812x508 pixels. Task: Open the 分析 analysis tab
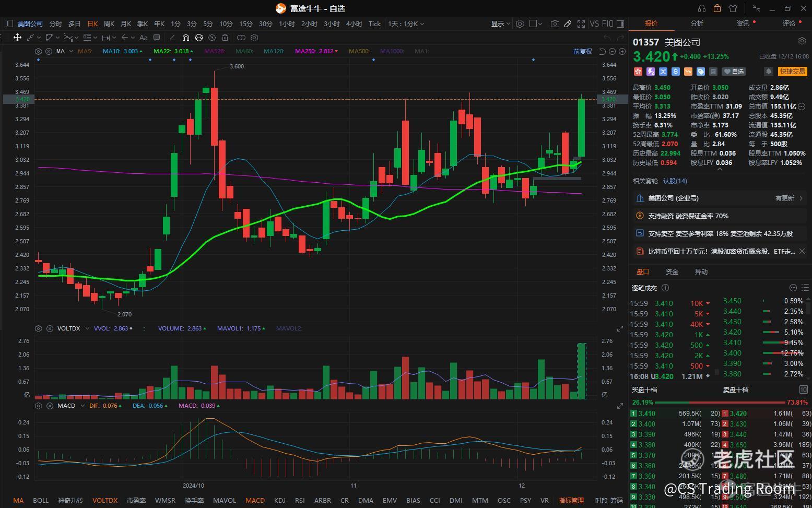697,23
